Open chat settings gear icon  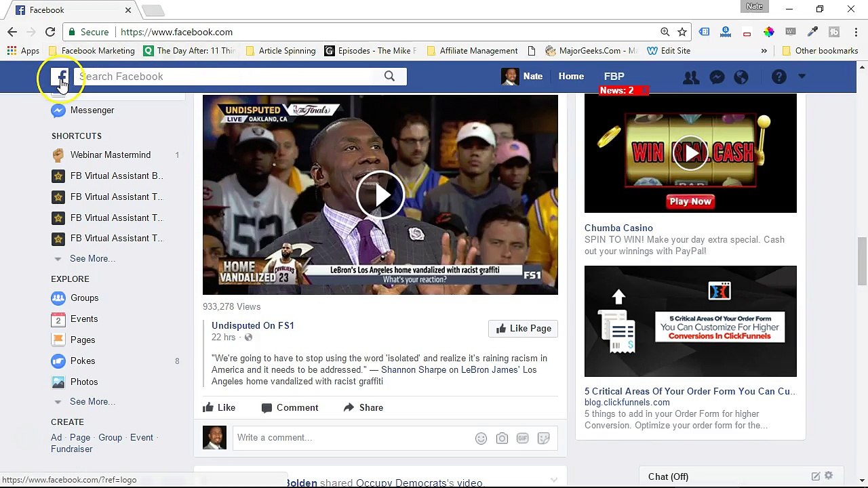[x=829, y=476]
